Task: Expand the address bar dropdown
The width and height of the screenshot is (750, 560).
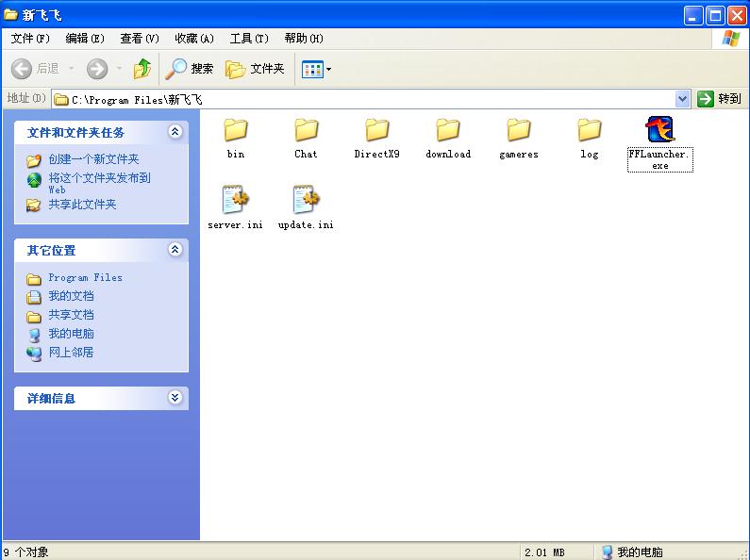Action: pos(683,99)
